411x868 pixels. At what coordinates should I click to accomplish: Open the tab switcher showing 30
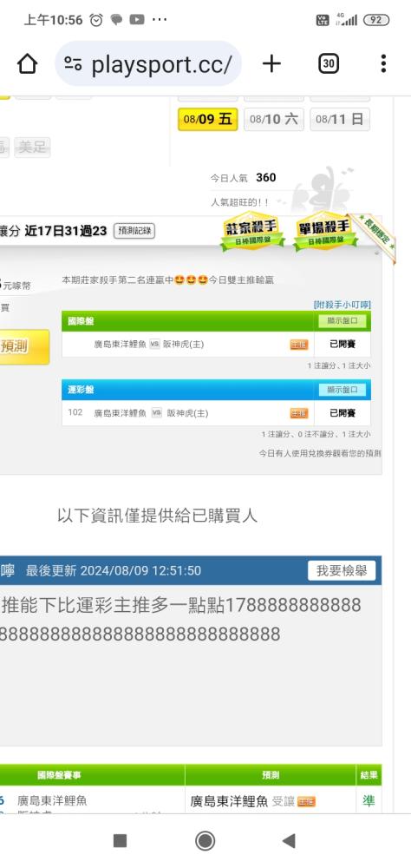point(329,64)
